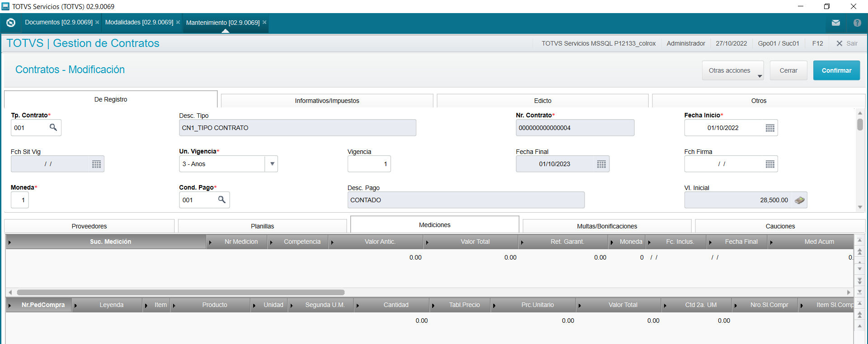Click the Confirmar button
The width and height of the screenshot is (868, 344).
tap(836, 70)
